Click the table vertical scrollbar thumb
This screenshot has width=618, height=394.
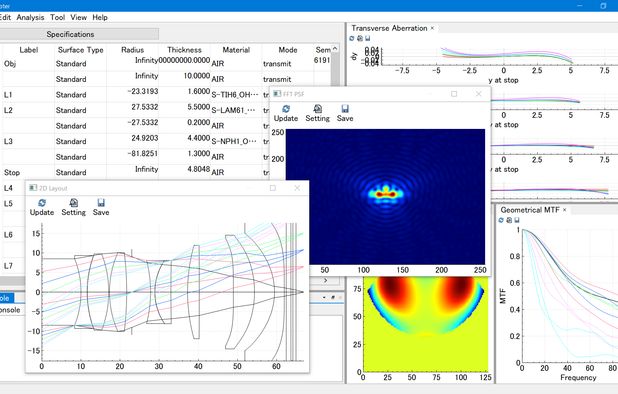point(335,69)
